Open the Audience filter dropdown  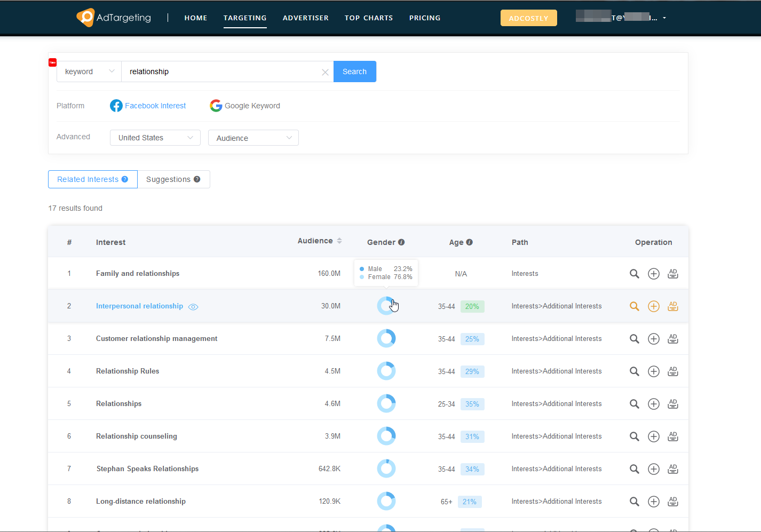tap(253, 138)
